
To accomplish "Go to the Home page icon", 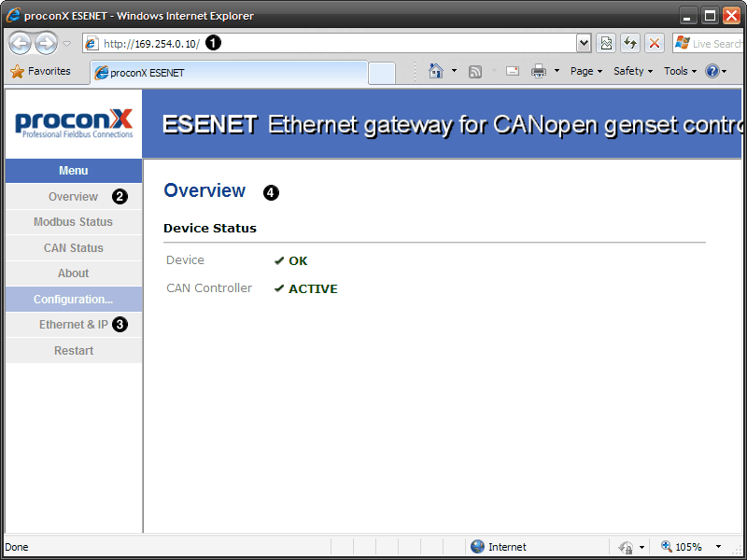I will pos(436,71).
